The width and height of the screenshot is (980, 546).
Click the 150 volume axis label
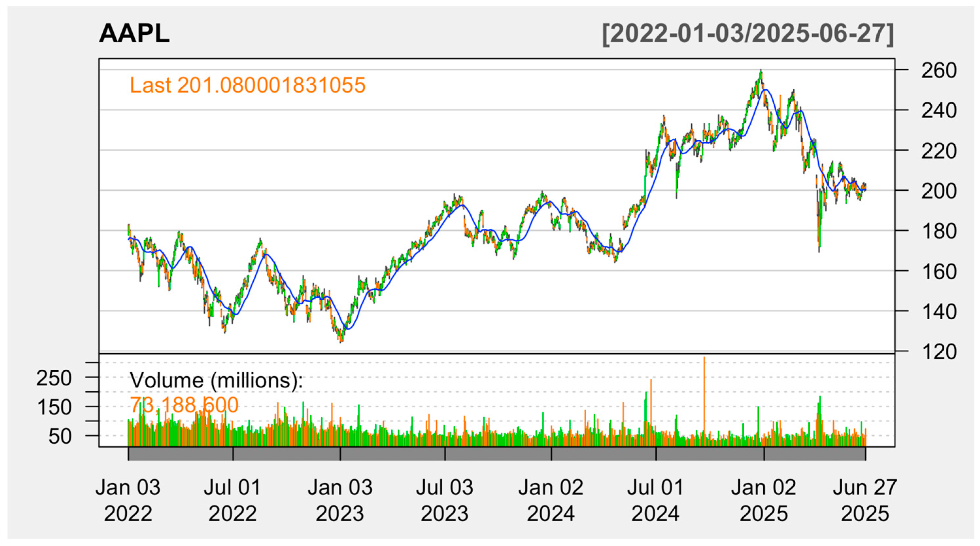point(54,407)
